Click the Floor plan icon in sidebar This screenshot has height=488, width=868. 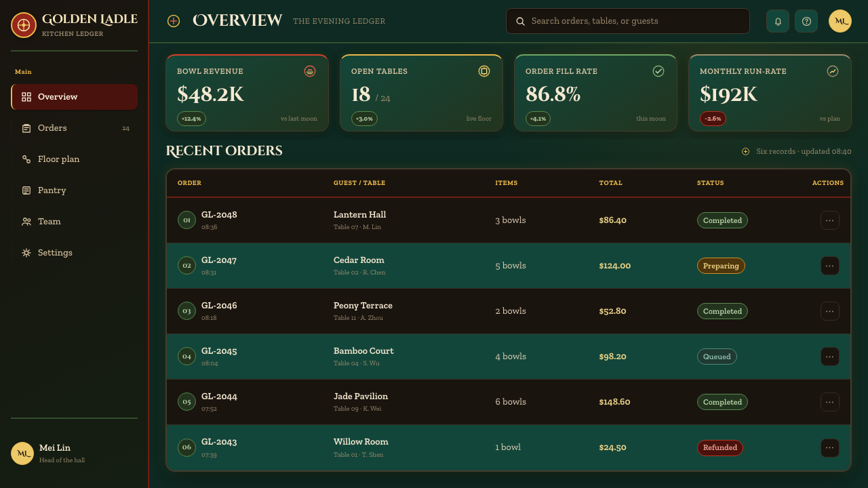click(x=26, y=159)
